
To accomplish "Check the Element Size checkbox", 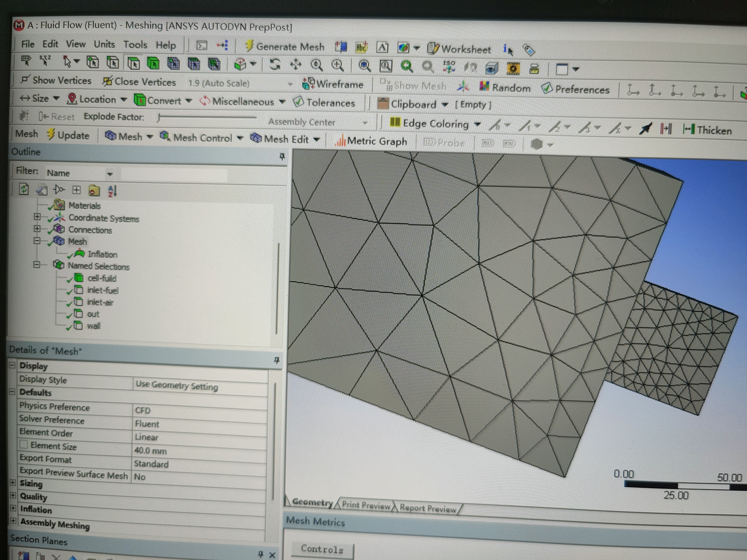I will 24,444.
